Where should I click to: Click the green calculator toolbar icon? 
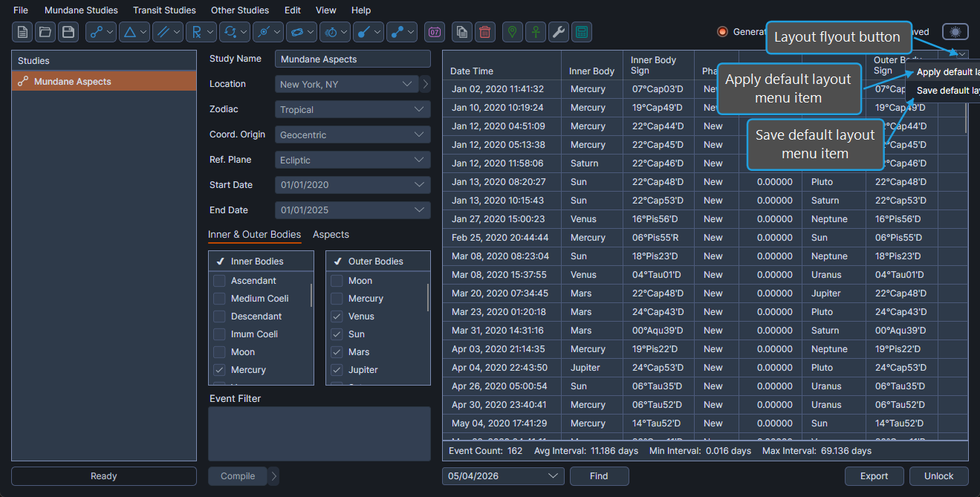point(582,32)
